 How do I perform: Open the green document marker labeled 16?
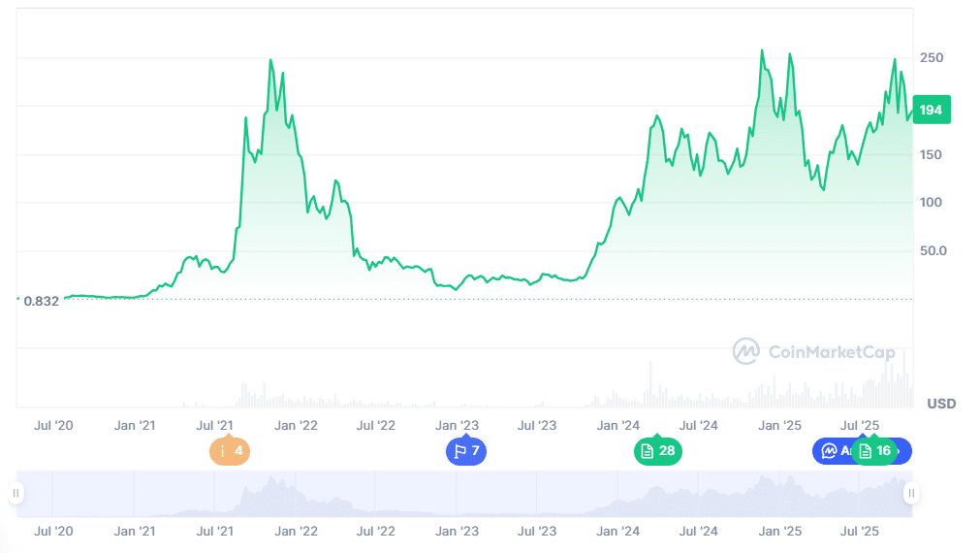(x=873, y=451)
